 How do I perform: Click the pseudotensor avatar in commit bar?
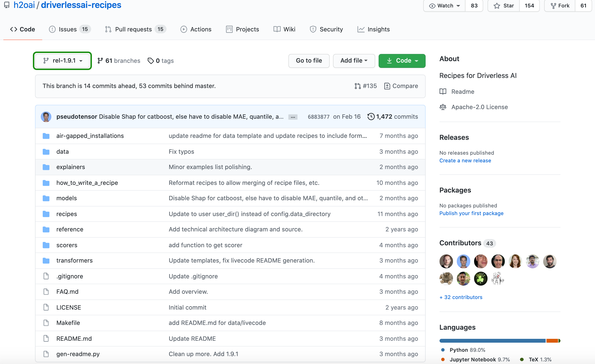pyautogui.click(x=46, y=117)
